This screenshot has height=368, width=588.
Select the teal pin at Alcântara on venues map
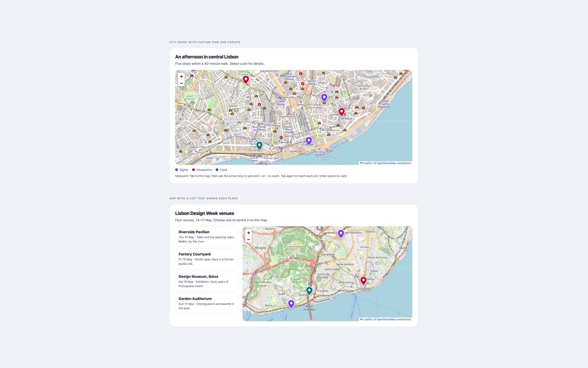click(x=309, y=291)
